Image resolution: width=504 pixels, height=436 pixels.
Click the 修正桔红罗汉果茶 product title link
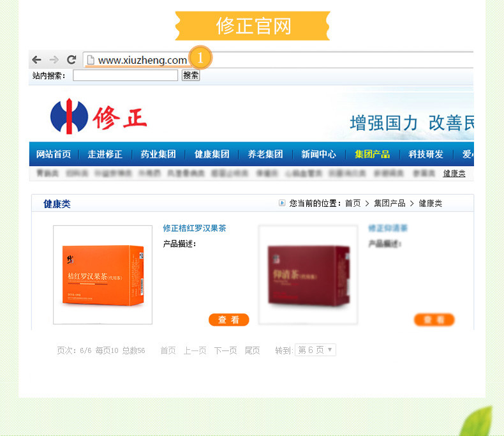(195, 229)
